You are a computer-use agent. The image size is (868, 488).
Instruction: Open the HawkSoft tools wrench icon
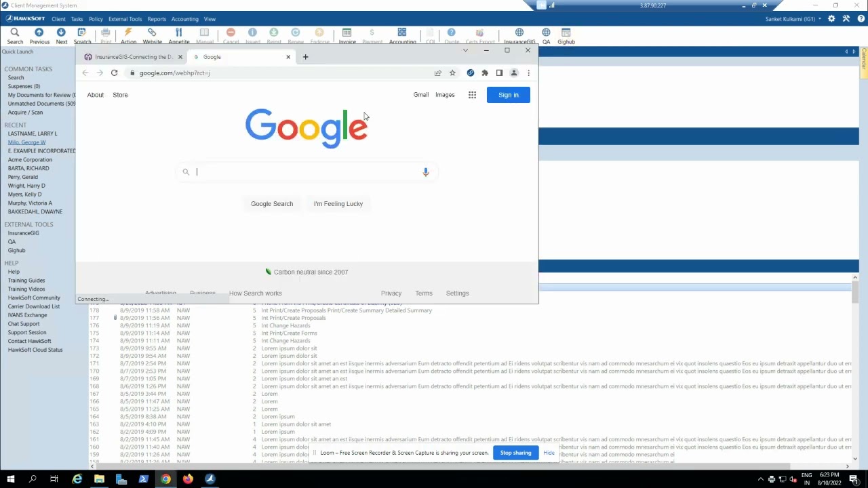tap(846, 19)
